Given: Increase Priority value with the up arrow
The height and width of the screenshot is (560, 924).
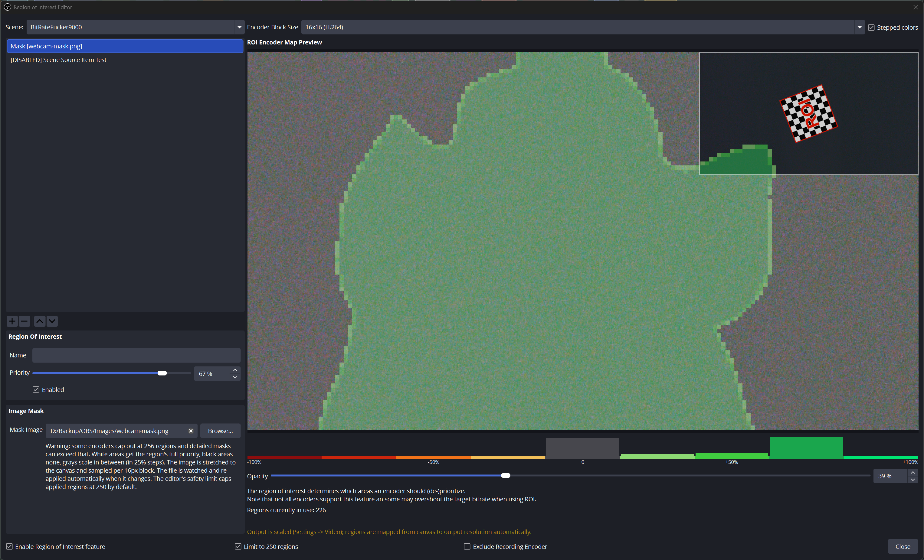Looking at the screenshot, I should pyautogui.click(x=235, y=370).
